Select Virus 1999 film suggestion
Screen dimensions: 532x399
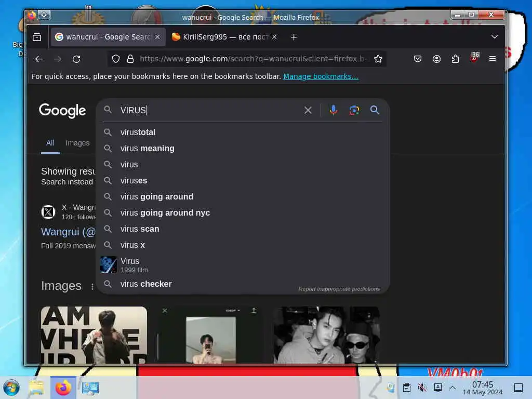[243, 264]
